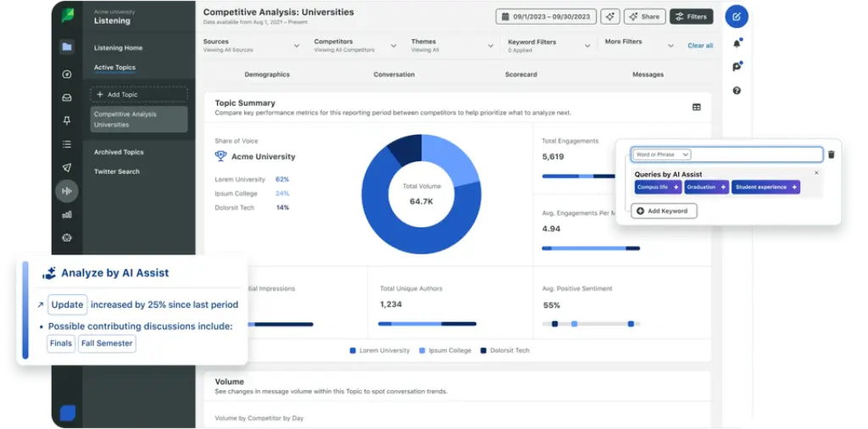The image size is (868, 429).
Task: Delete the keyword row with the trash icon
Action: point(832,154)
